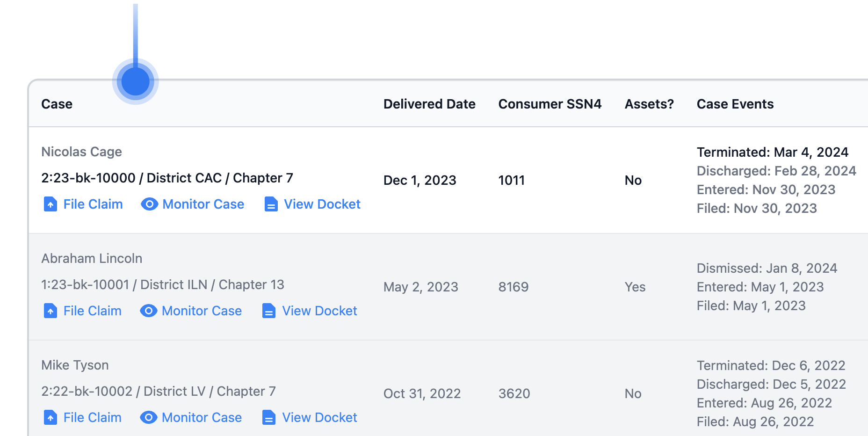Screen dimensions: 868x436
Task: Click the View Docket document icon for Abraham Lincoln
Action: (268, 311)
